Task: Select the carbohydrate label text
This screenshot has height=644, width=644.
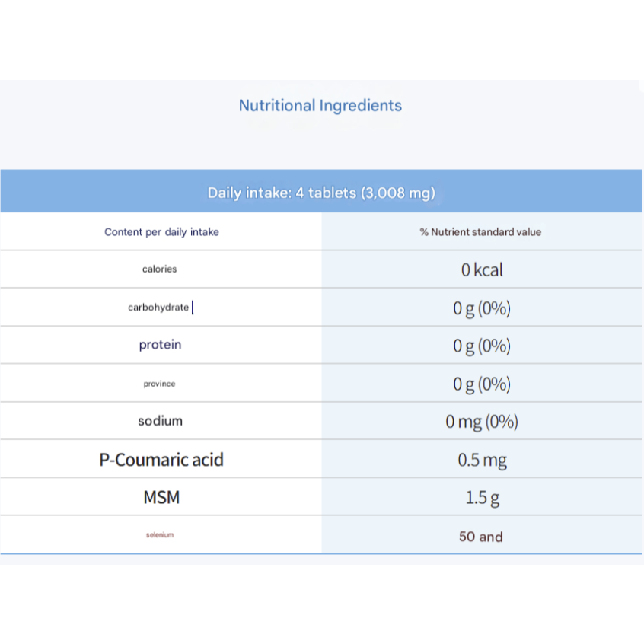Action: [x=158, y=308]
